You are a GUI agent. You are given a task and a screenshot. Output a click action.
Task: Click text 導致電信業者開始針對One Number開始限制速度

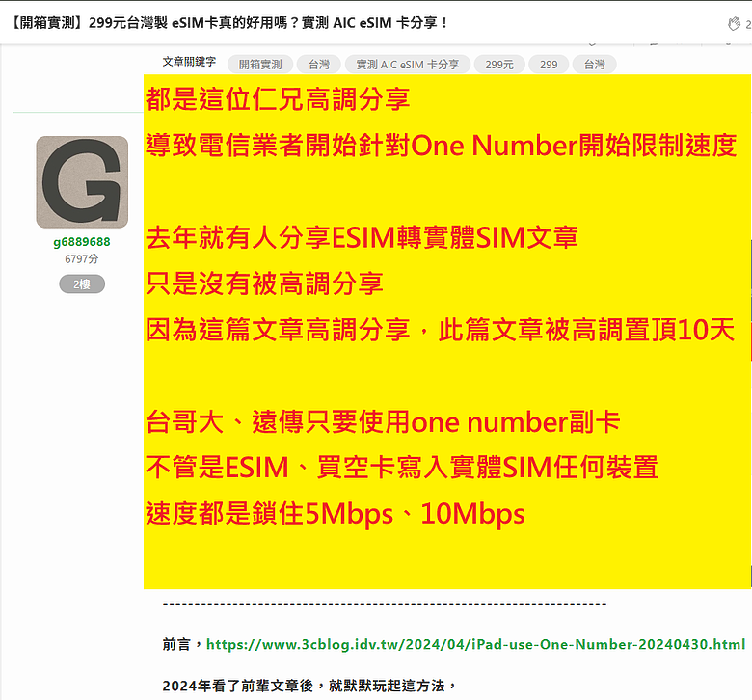click(442, 146)
